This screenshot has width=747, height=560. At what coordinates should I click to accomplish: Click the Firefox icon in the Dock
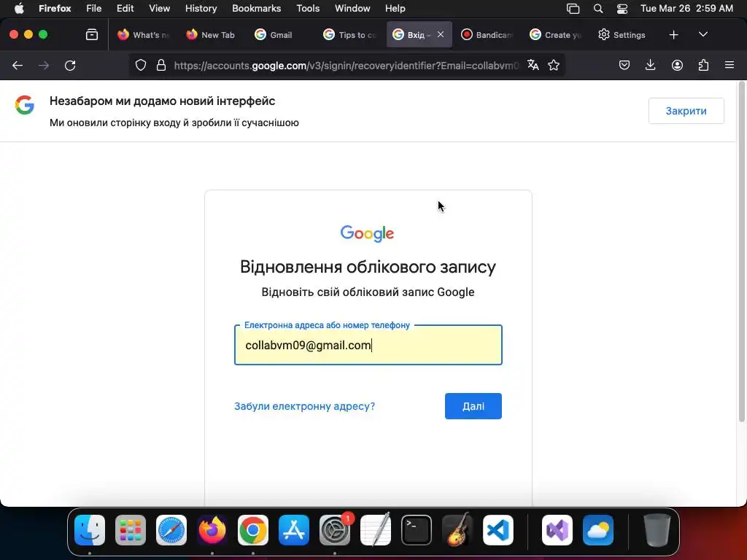[x=212, y=530]
